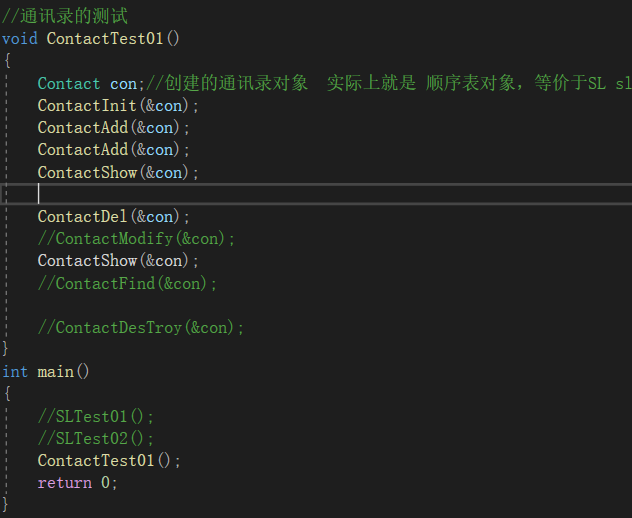Image resolution: width=632 pixels, height=518 pixels.
Task: Click the ContactDel(&con); line
Action: click(x=114, y=217)
